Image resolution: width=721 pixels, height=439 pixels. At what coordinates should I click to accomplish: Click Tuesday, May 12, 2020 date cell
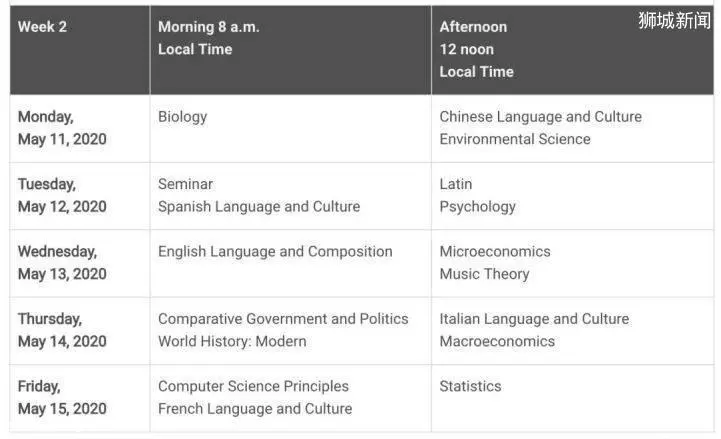pos(80,196)
